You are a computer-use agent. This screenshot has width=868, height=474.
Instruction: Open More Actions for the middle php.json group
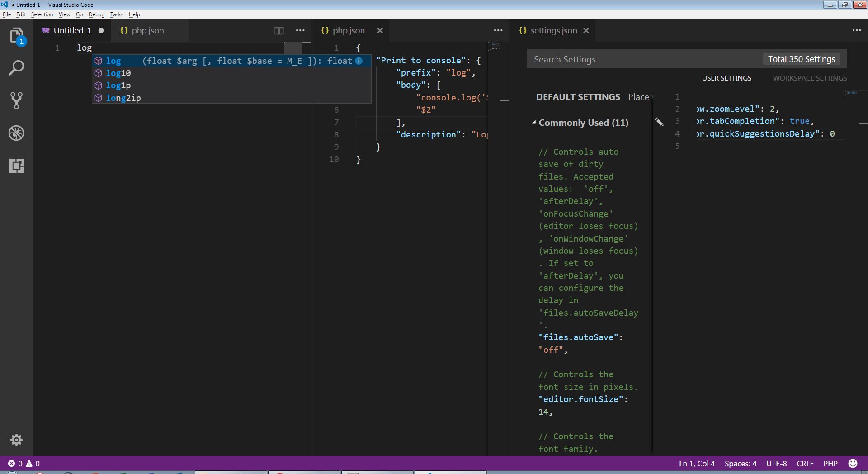coord(498,31)
